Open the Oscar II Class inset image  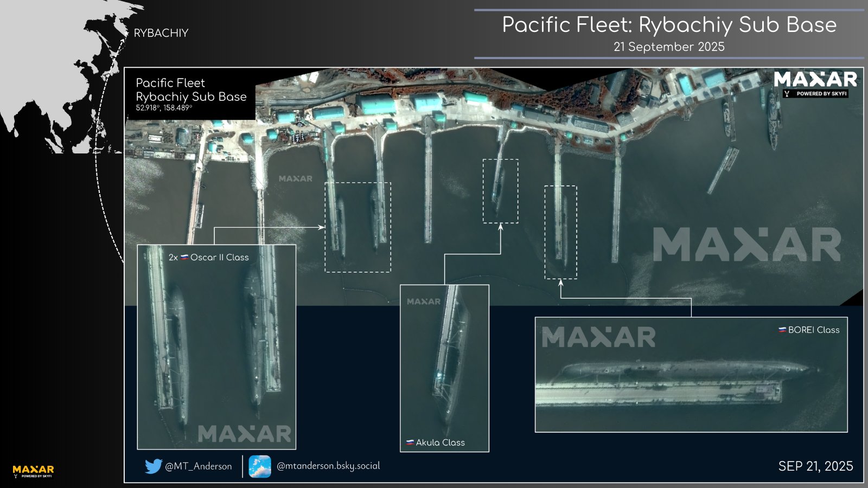pos(216,347)
